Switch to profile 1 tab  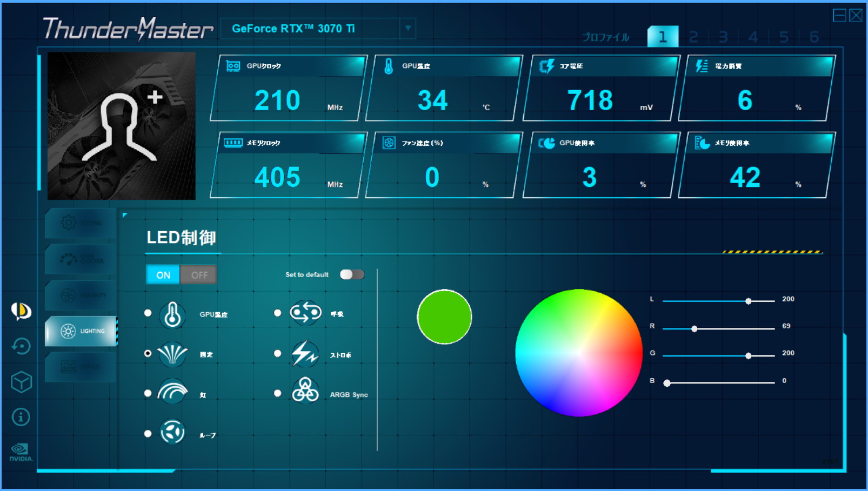[663, 37]
